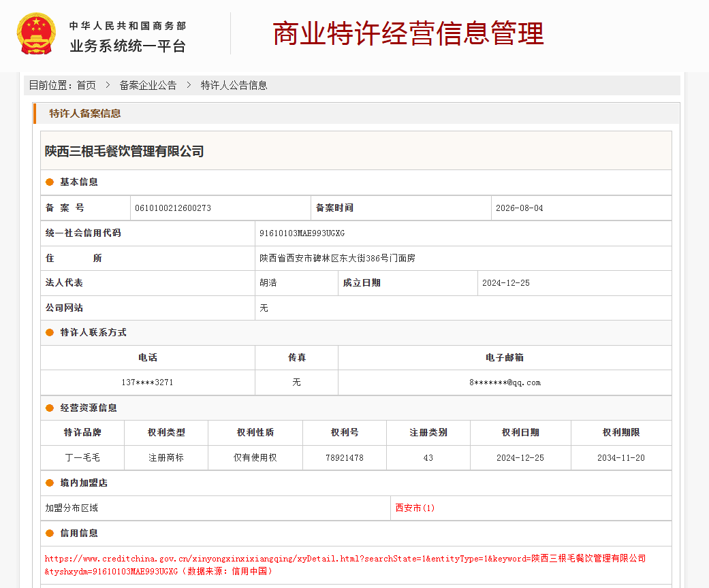Click the 注册类别 column header
Screen dimensions: 709x588
(428, 433)
